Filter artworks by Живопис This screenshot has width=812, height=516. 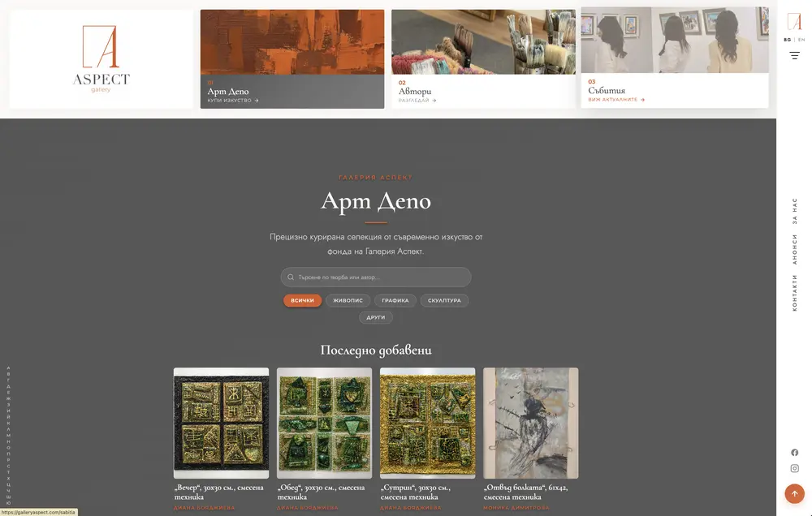348,301
